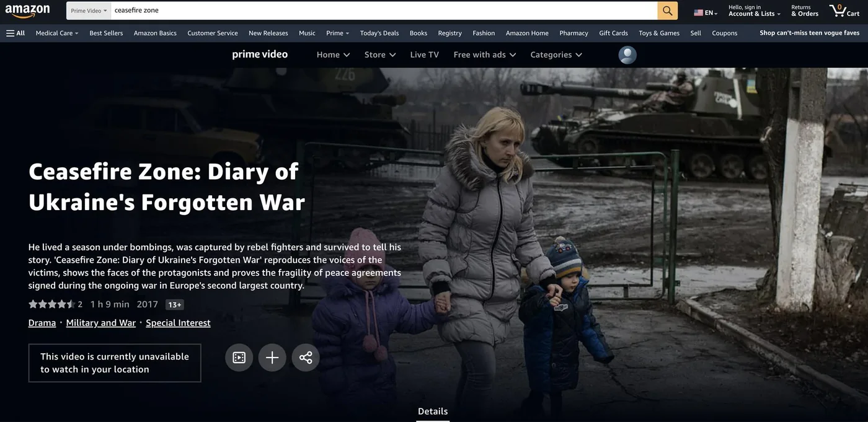
Task: Open Pharmacy
Action: point(573,33)
